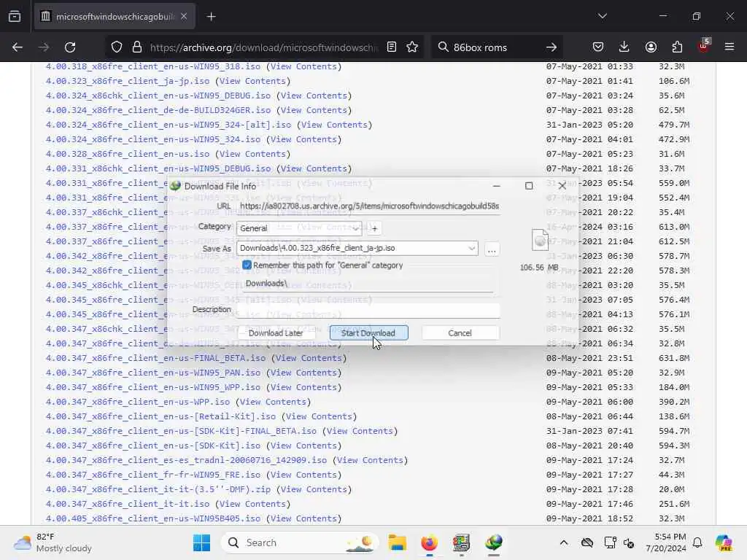Viewport: 747px width, 560px height.
Task: Open 4.00.347 fr-fr-WIN95_FRE.iso link
Action: (x=153, y=475)
